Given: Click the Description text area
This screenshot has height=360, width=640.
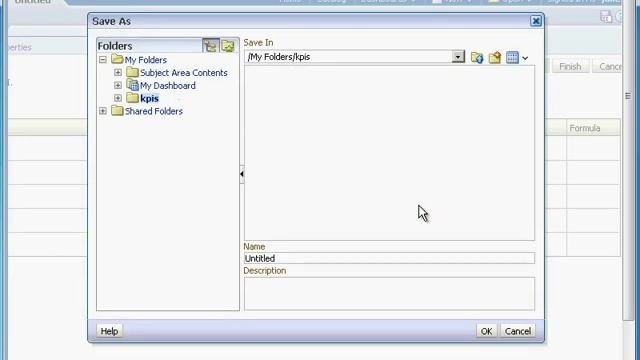Looking at the screenshot, I should tap(389, 294).
